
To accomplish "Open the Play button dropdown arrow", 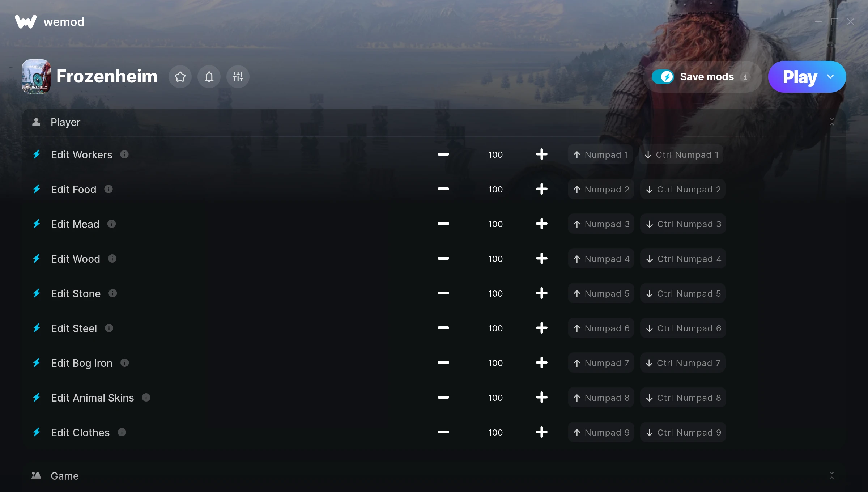I will click(830, 77).
